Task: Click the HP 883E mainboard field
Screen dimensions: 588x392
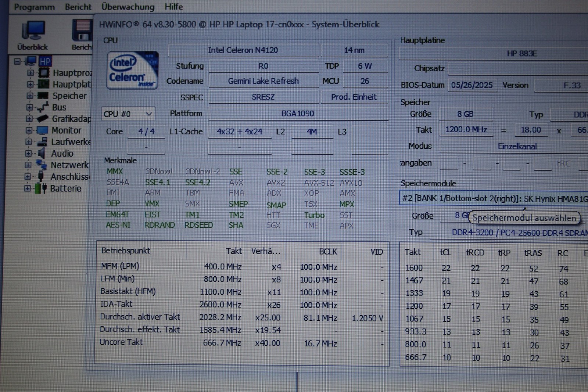Action: (x=494, y=54)
